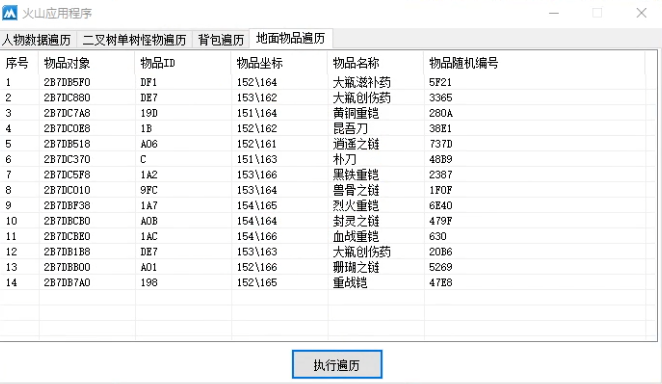
Task: Click coordinate cell 151\163
Action: pos(257,159)
